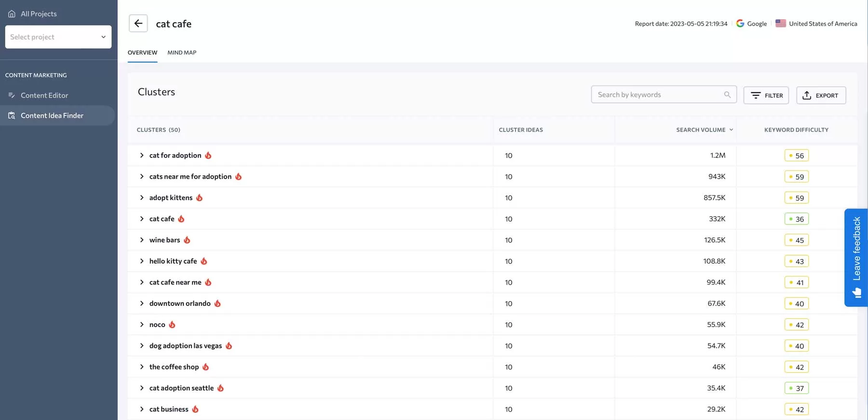Image resolution: width=868 pixels, height=420 pixels.
Task: Open the Select project dropdown
Action: (x=58, y=37)
